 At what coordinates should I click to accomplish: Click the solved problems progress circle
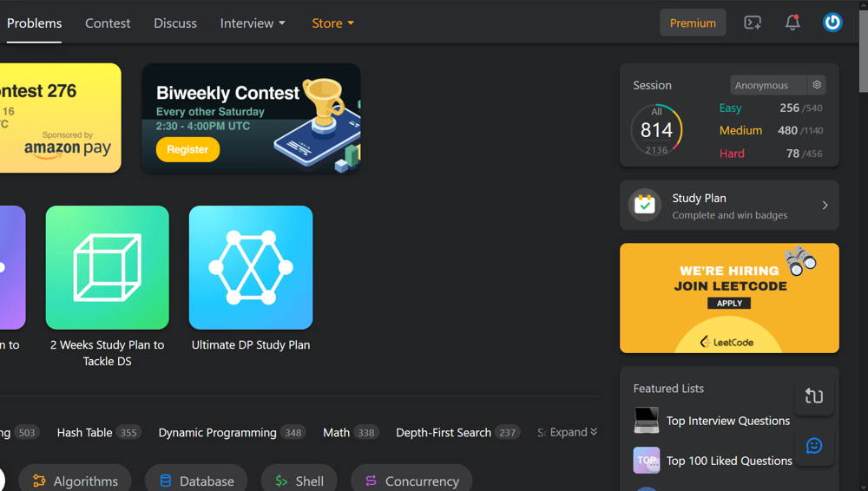(656, 131)
